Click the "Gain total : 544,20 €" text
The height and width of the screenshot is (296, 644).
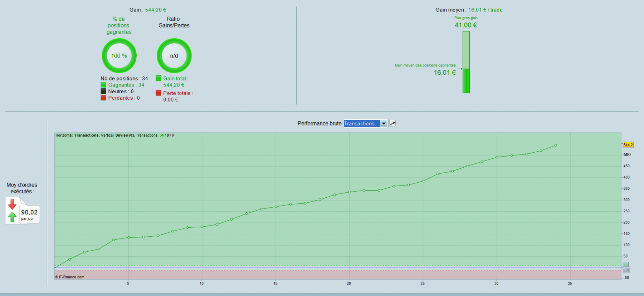click(x=176, y=82)
